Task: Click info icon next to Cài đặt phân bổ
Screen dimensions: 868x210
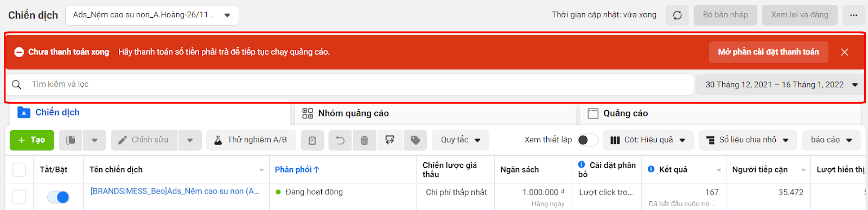Action: click(x=582, y=164)
